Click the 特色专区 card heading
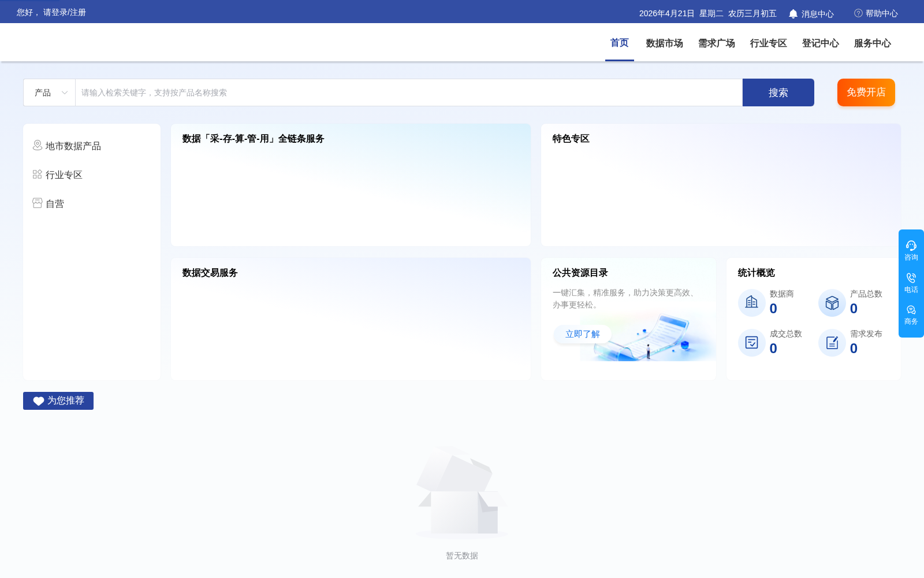 [x=571, y=139]
